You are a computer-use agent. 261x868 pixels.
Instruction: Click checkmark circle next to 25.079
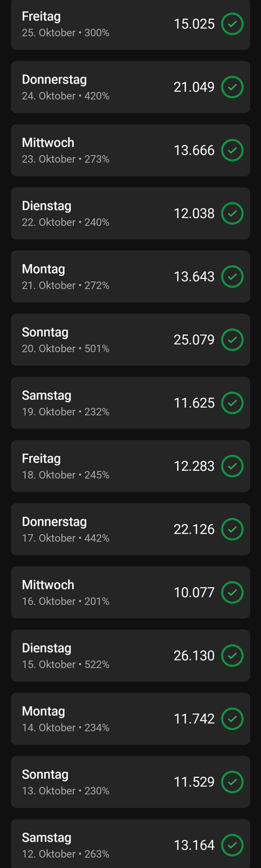(232, 340)
